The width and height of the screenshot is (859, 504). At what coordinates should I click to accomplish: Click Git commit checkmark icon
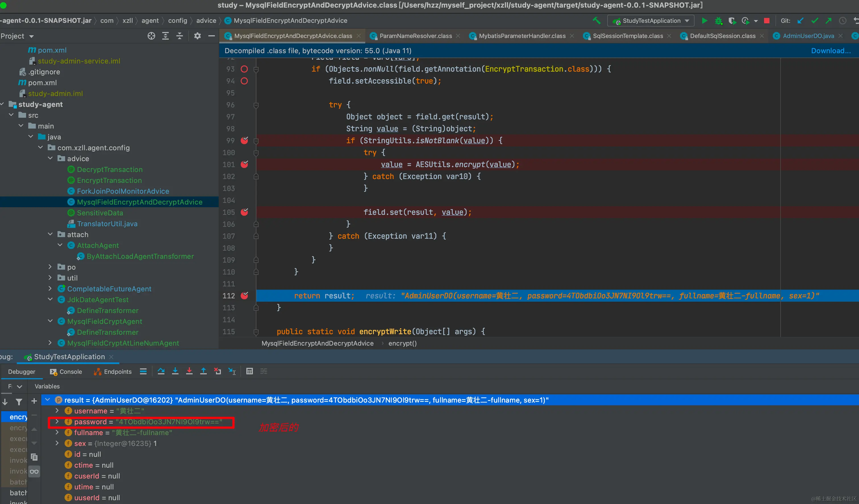(815, 21)
